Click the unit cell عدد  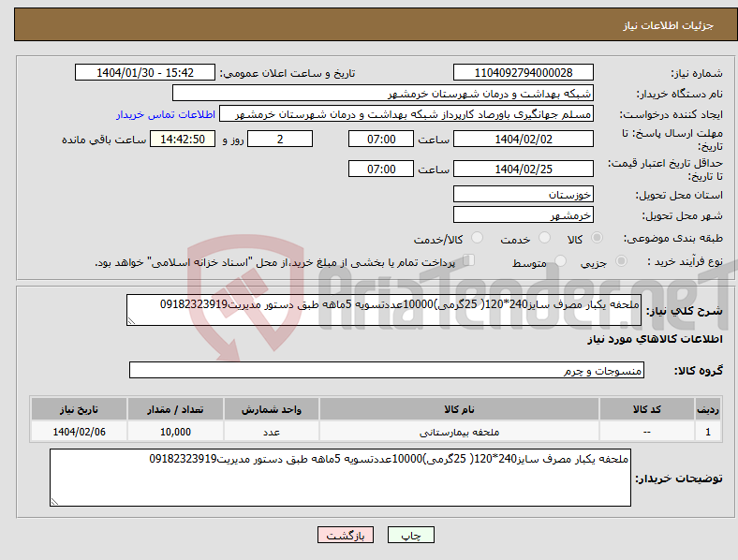[x=271, y=432]
